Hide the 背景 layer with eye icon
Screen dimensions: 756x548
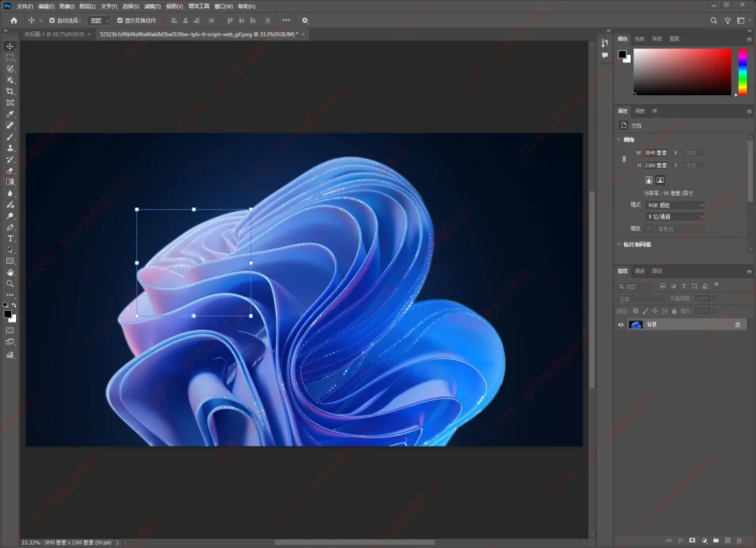[x=621, y=325]
